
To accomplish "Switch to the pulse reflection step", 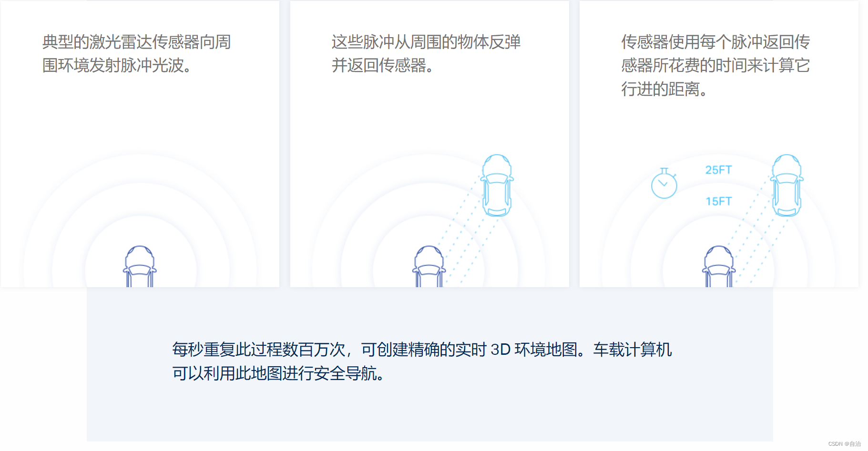I will tap(429, 55).
